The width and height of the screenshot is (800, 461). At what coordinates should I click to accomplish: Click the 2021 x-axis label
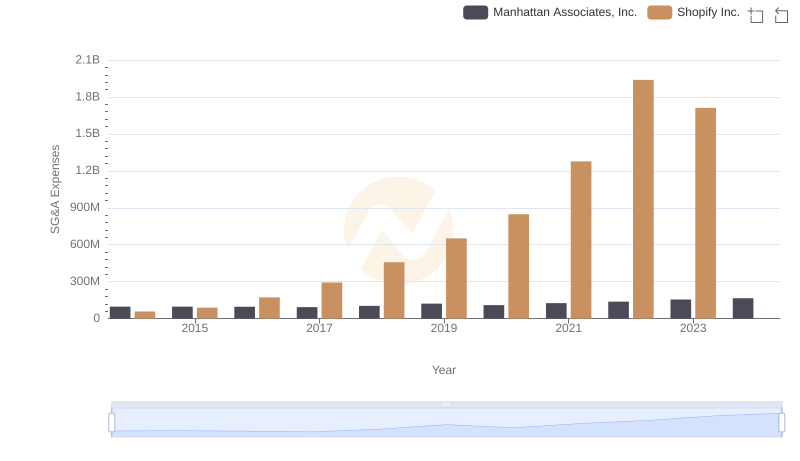(568, 328)
